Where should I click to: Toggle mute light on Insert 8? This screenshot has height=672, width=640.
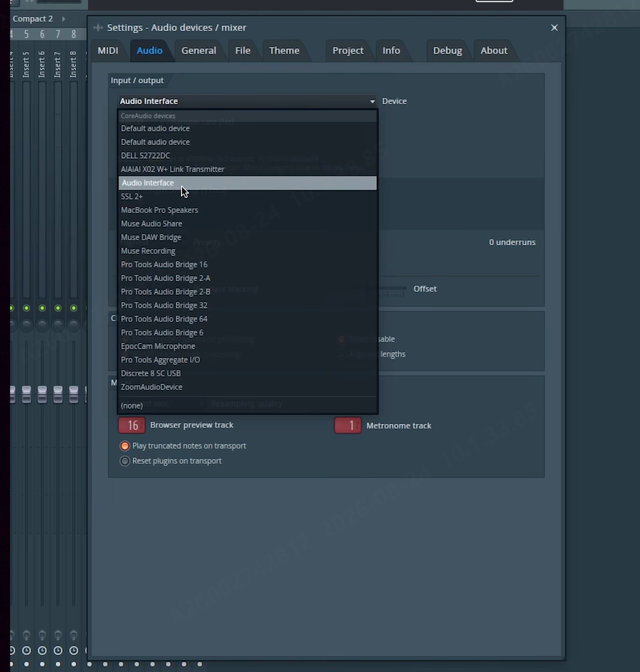pos(74,308)
